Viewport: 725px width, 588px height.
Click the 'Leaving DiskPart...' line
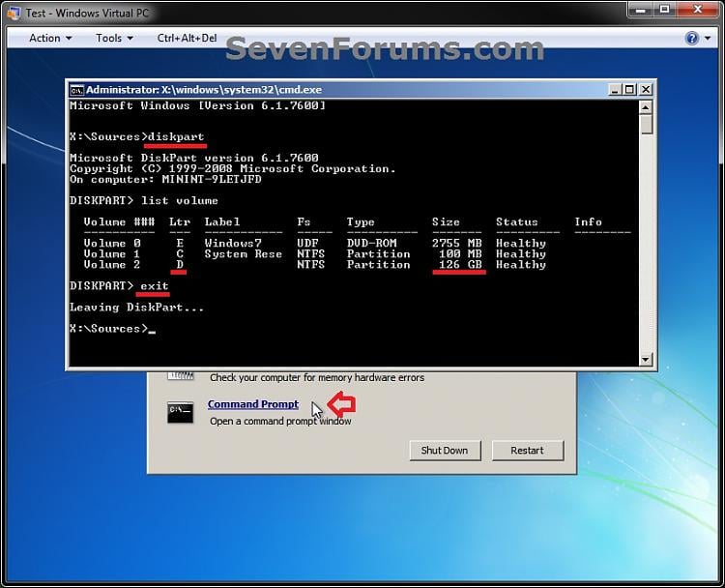[136, 308]
